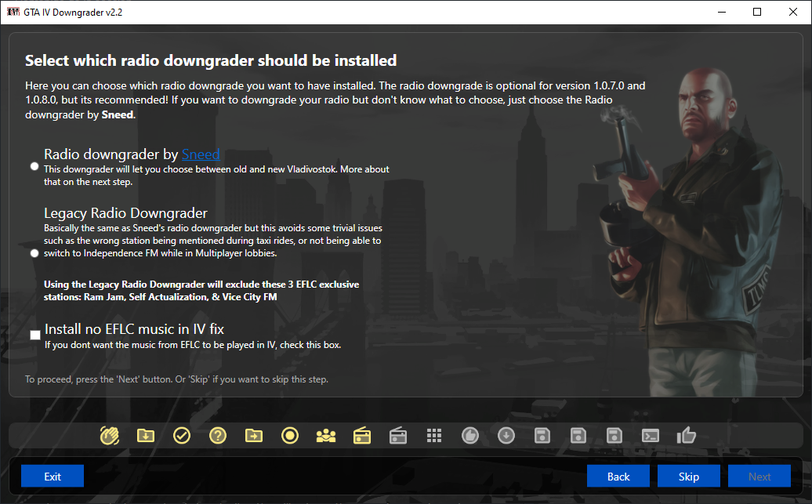This screenshot has width=812, height=504.
Task: Click the gray circular thumbs-up step icon
Action: pyautogui.click(x=470, y=436)
